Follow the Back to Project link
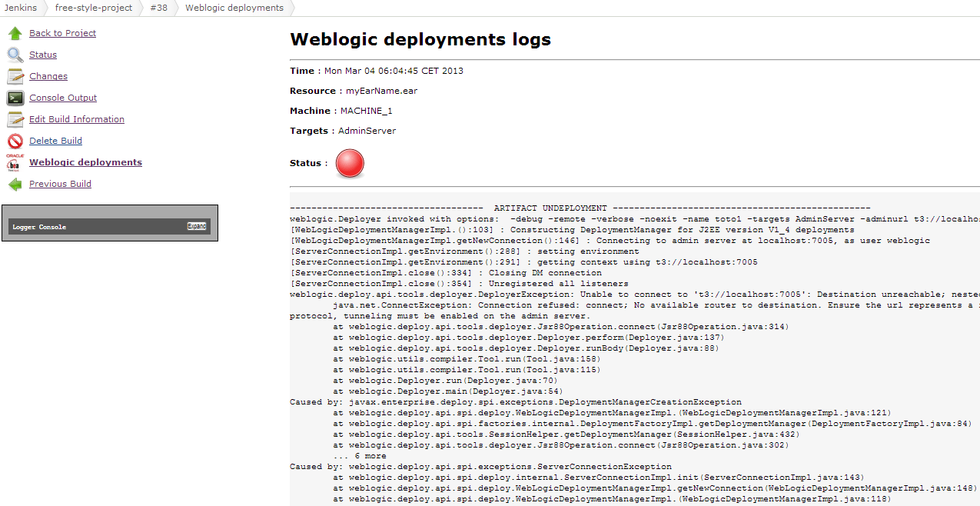980x506 pixels. point(62,32)
